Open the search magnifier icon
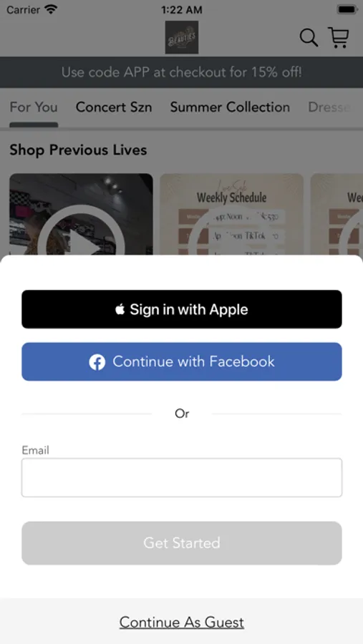 [x=309, y=37]
